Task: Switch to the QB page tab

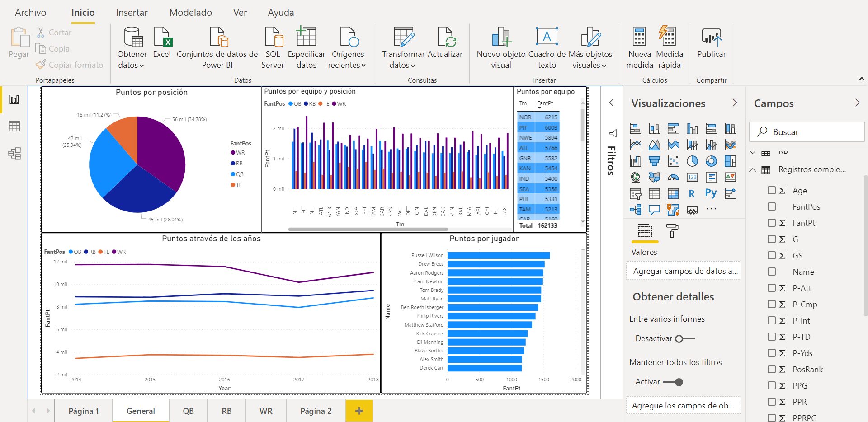Action: coord(188,411)
